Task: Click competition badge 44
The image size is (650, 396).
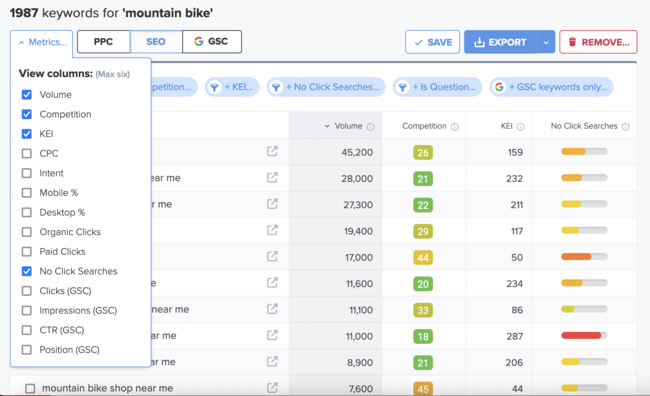Action: 423,258
